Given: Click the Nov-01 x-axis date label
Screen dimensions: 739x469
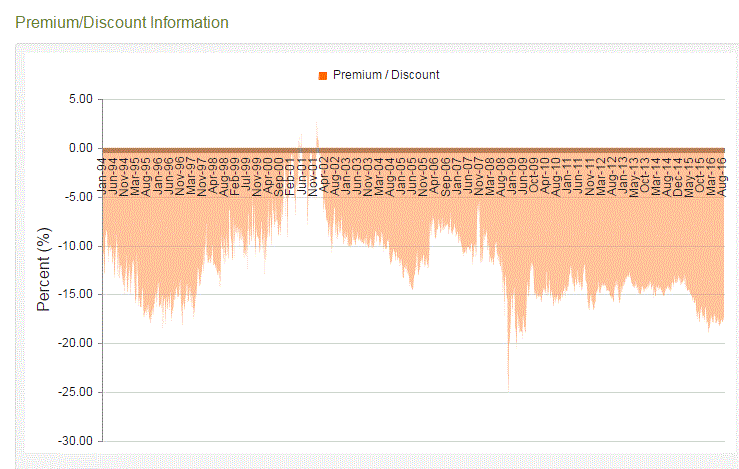Looking at the screenshot, I should (x=312, y=174).
